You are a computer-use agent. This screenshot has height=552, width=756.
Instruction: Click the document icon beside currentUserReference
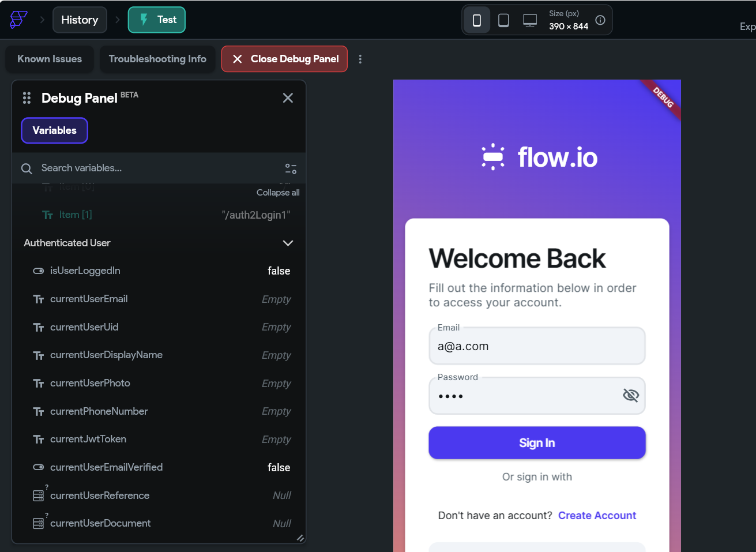point(39,495)
